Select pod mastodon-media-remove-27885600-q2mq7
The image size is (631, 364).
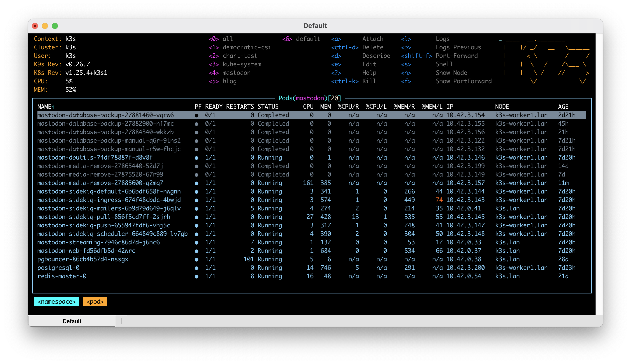311,183
